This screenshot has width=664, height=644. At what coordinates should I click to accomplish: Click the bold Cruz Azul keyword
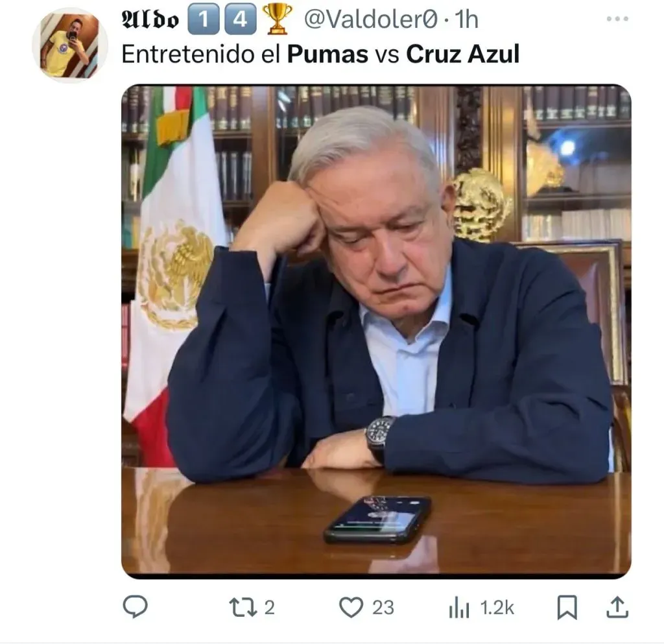pyautogui.click(x=462, y=54)
